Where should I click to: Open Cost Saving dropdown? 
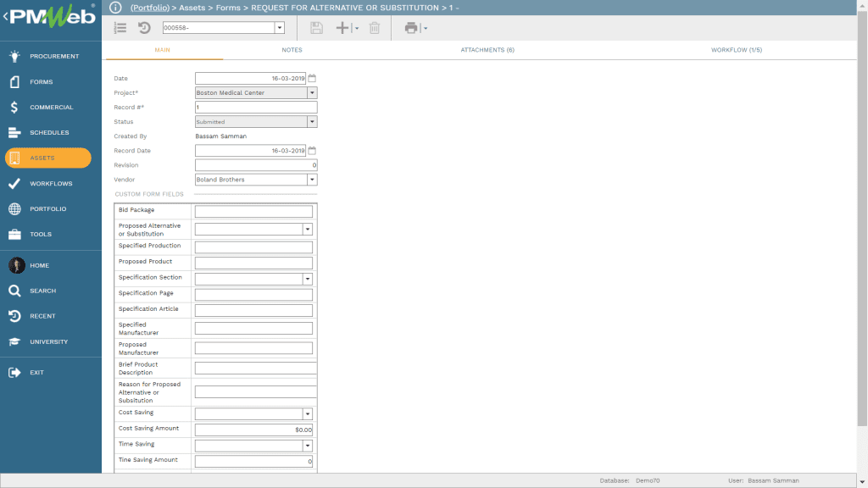pyautogui.click(x=308, y=413)
